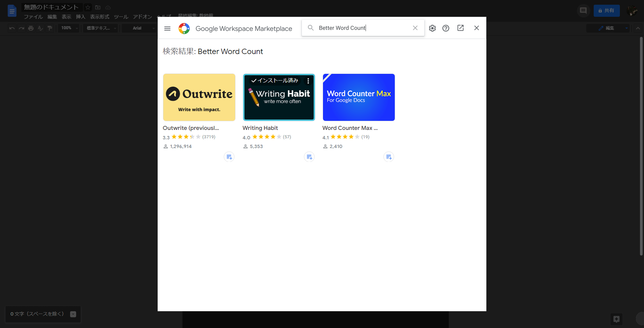The width and height of the screenshot is (644, 328).
Task: Open the 表示 menu
Action: pos(66,17)
